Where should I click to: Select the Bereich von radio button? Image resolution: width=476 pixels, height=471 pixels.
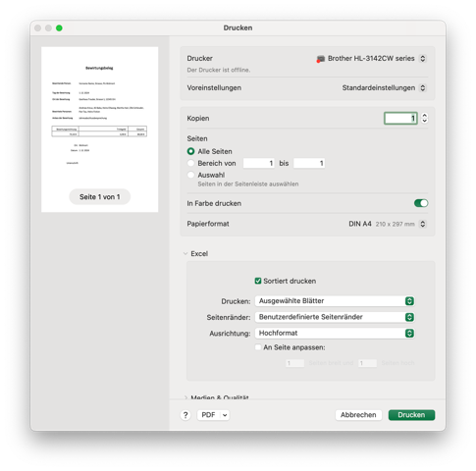190,163
